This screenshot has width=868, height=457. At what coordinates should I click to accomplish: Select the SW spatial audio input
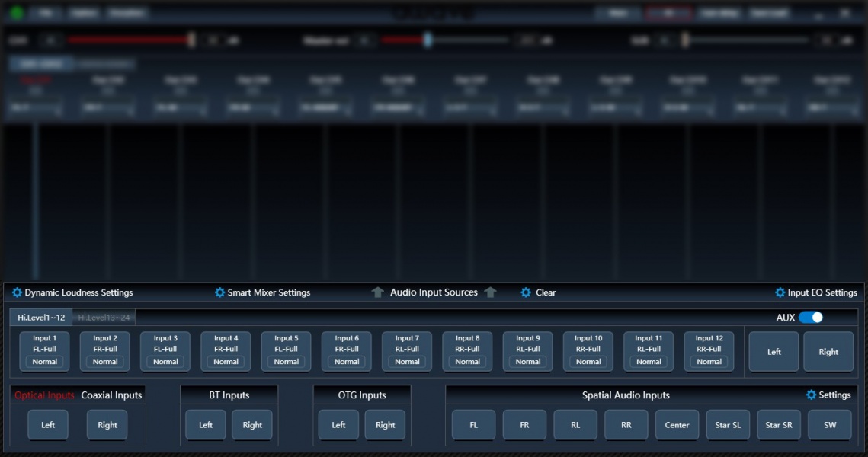(x=830, y=425)
